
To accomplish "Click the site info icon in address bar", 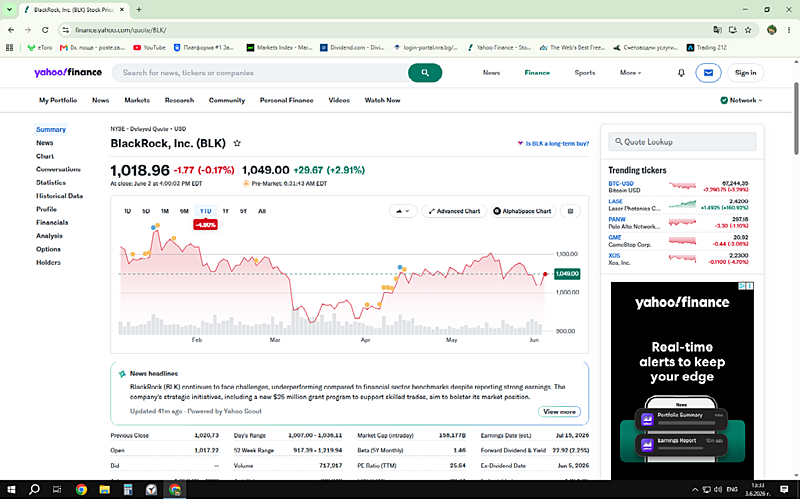I will tap(65, 30).
